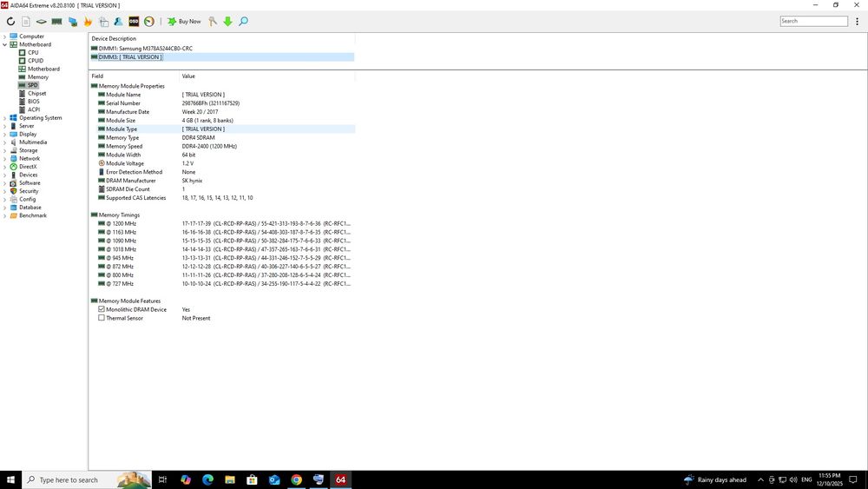Select the DIMM3 [TRIAL VERSION] row
This screenshot has width=868, height=489.
(x=222, y=57)
